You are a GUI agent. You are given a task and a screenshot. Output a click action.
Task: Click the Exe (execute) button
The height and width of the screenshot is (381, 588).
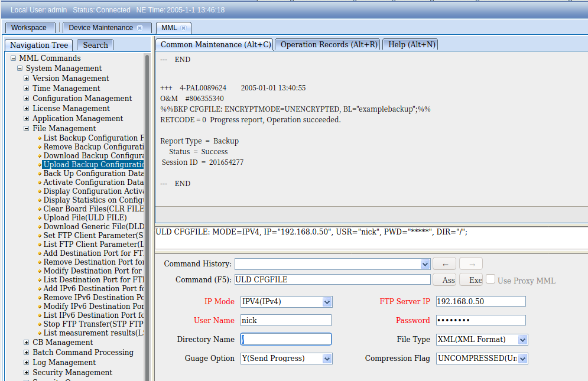(x=471, y=280)
